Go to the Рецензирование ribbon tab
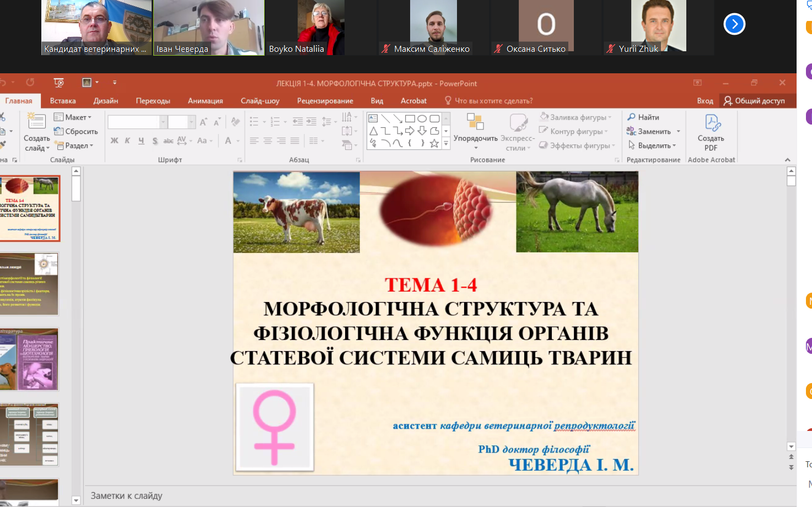 (x=325, y=101)
